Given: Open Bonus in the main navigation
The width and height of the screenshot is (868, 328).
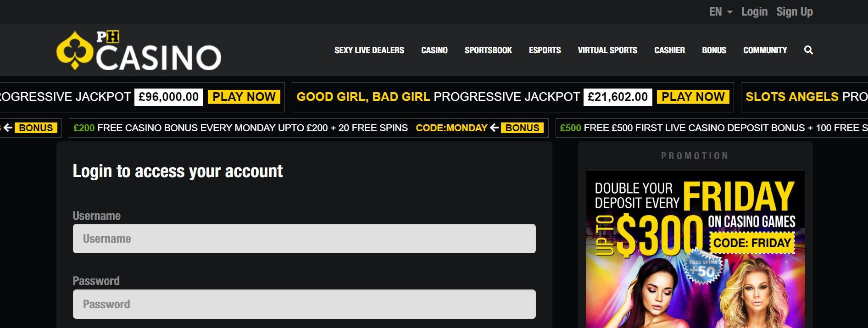Looking at the screenshot, I should coord(714,50).
